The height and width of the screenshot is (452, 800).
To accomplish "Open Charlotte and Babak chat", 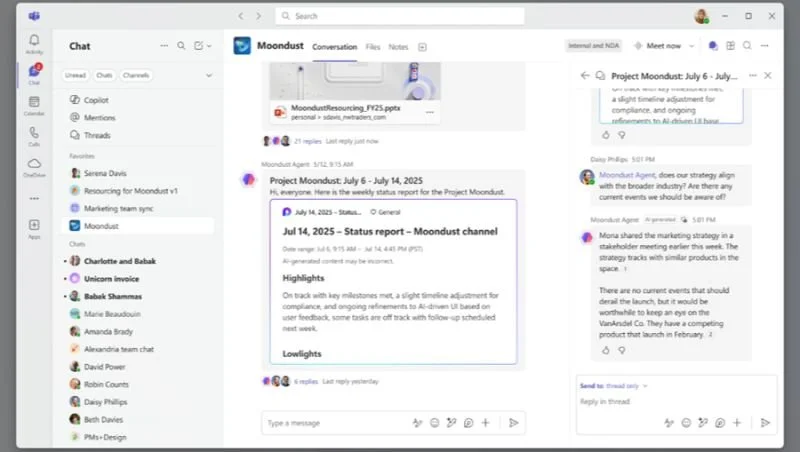I will click(138, 261).
